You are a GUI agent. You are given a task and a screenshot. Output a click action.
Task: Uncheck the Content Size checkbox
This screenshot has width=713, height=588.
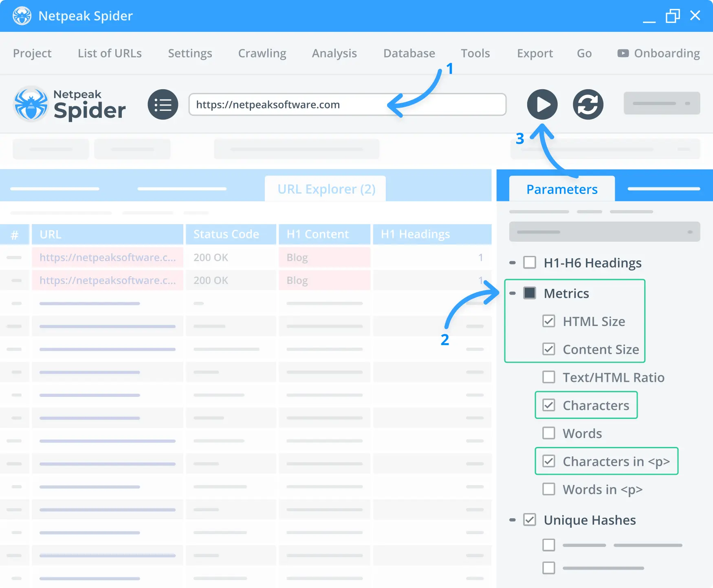[x=548, y=349]
